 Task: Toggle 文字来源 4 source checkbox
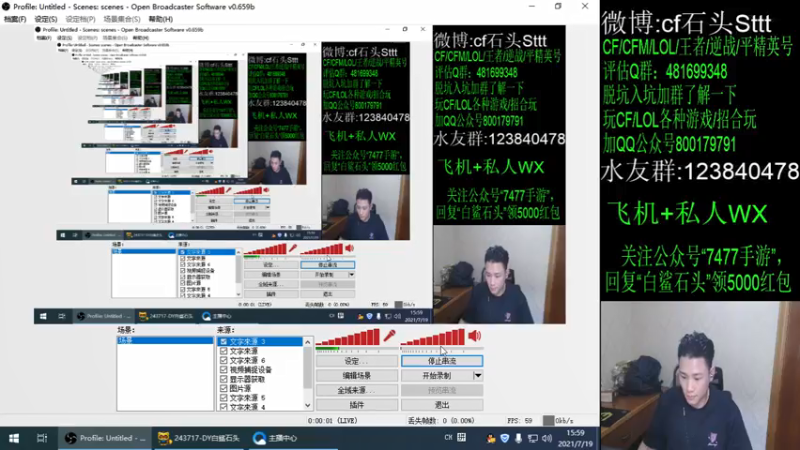tap(223, 407)
